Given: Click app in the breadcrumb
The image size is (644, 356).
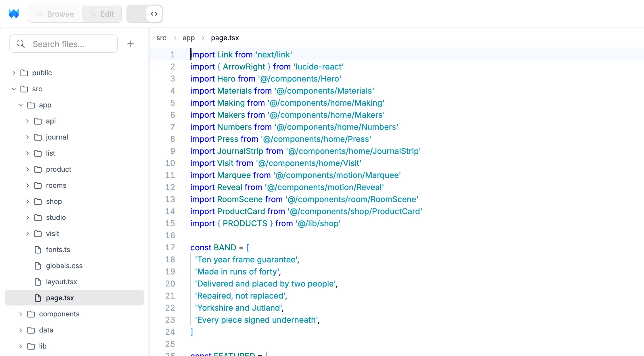Looking at the screenshot, I should (189, 38).
